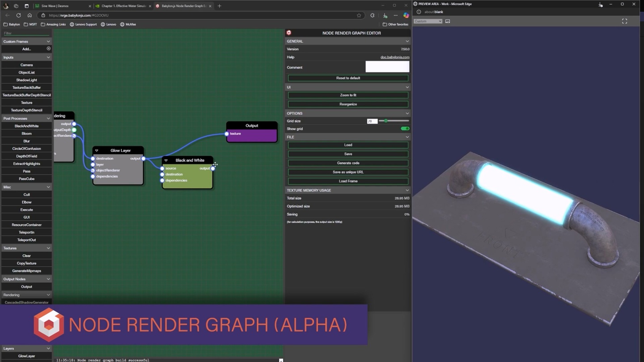Click the Grid size slider
Screen dimensions: 644x362
pyautogui.click(x=394, y=121)
